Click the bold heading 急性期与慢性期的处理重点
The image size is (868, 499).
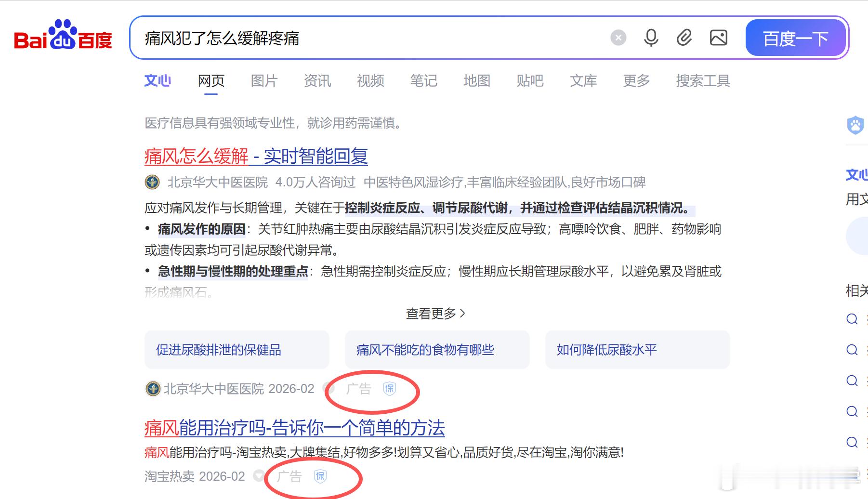point(233,272)
